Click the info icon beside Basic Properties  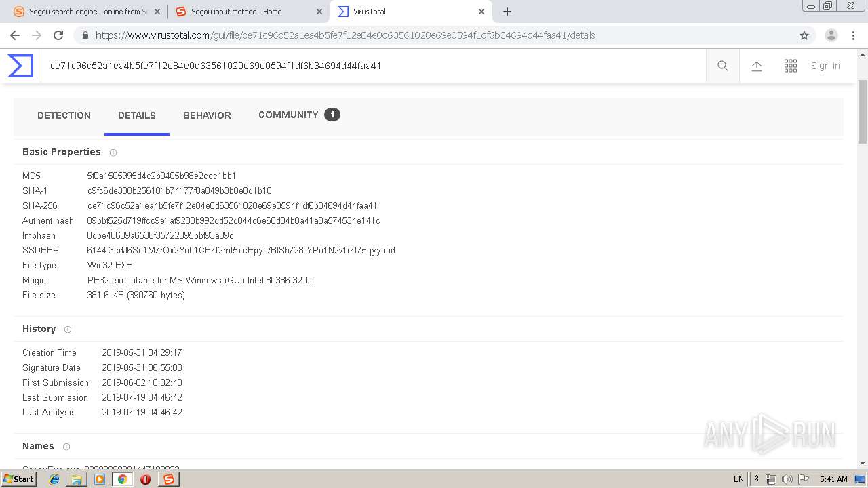113,152
